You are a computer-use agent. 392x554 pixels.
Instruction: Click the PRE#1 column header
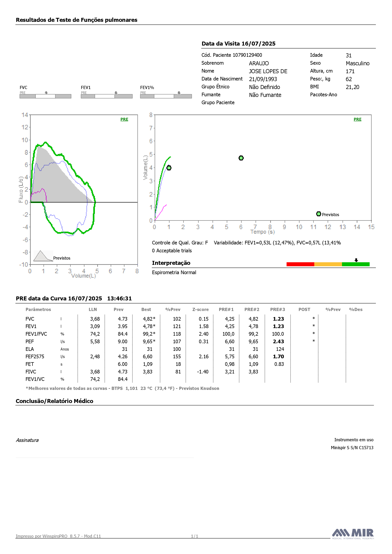click(x=226, y=310)
